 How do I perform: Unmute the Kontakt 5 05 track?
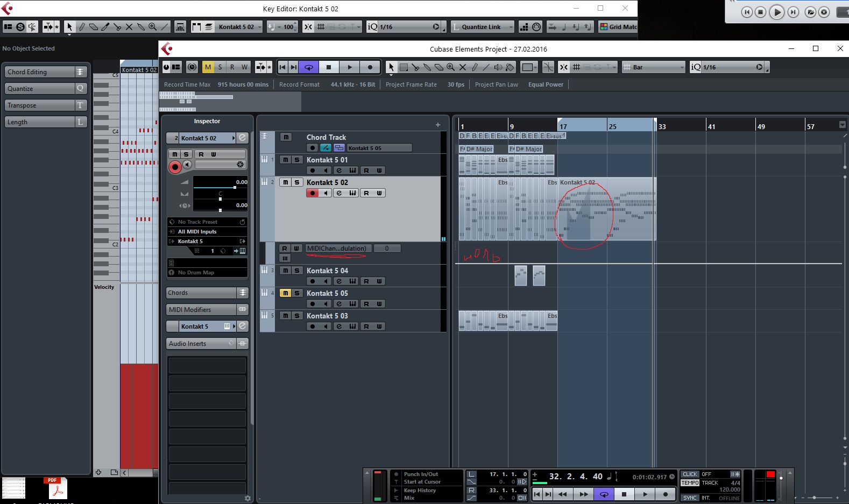pyautogui.click(x=286, y=293)
